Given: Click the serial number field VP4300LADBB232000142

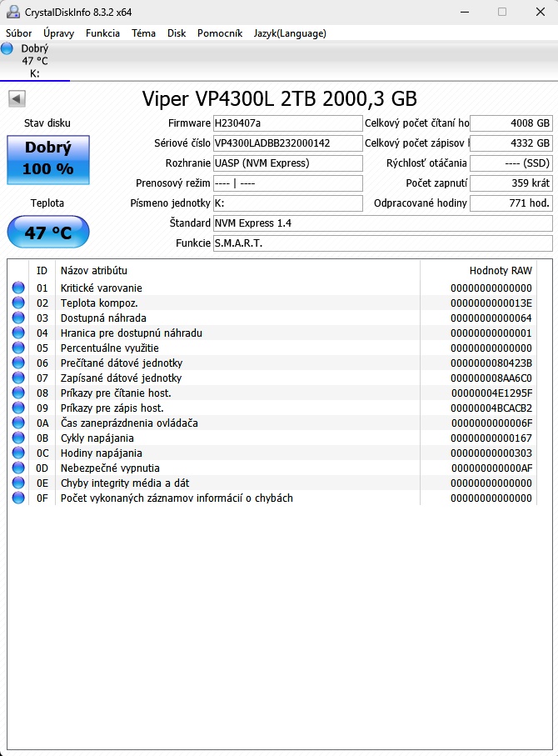Looking at the screenshot, I should tap(287, 143).
